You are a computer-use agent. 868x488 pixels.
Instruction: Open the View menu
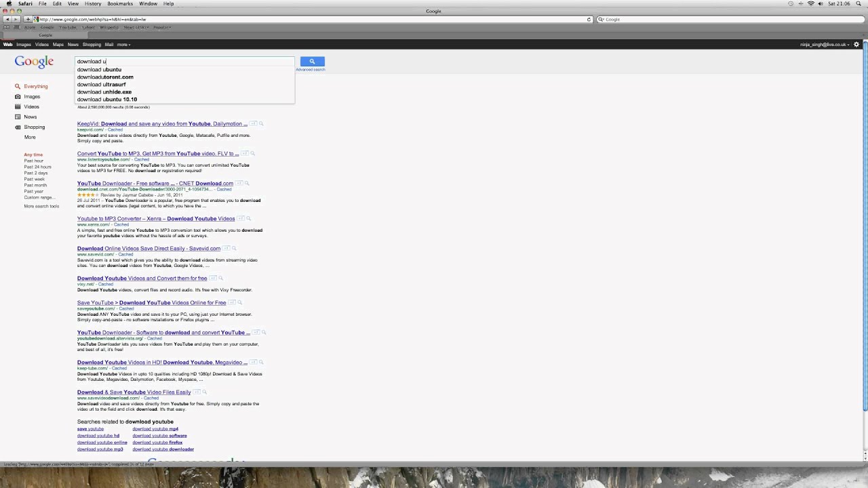(x=73, y=3)
